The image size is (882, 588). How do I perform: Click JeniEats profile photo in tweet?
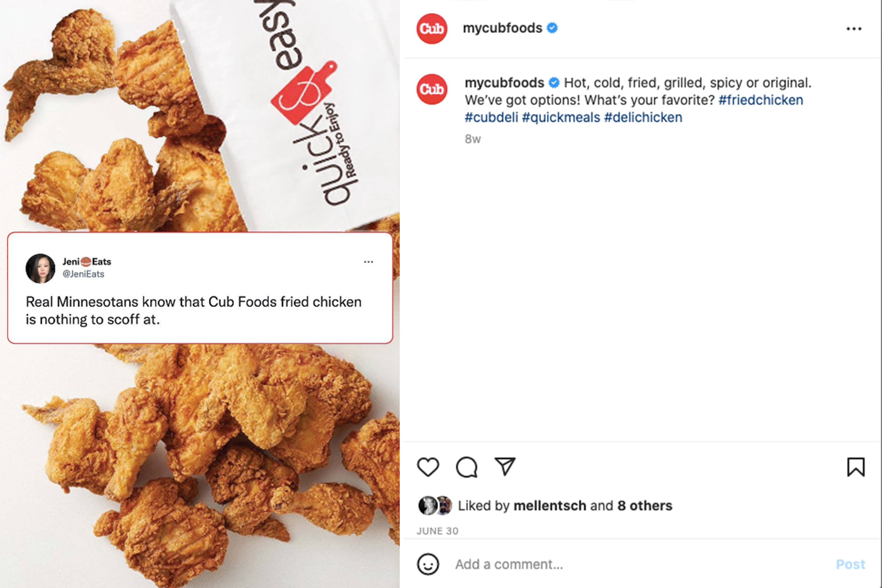click(x=41, y=268)
